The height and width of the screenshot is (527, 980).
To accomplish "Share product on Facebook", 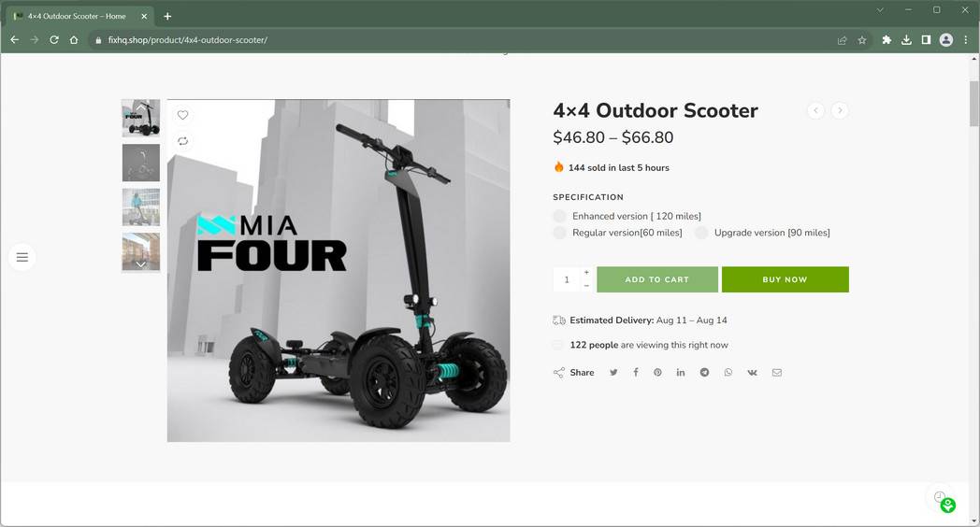I will 636,372.
